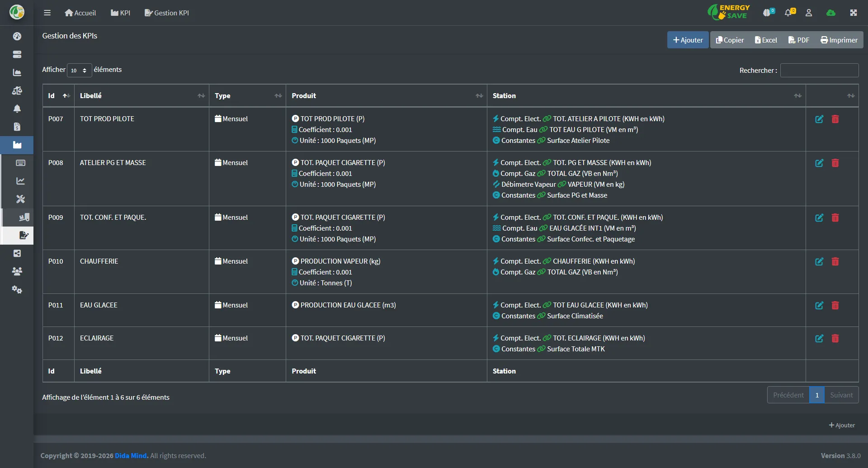This screenshot has width=868, height=468.
Task: Go to Accueil in top menu
Action: tap(80, 13)
